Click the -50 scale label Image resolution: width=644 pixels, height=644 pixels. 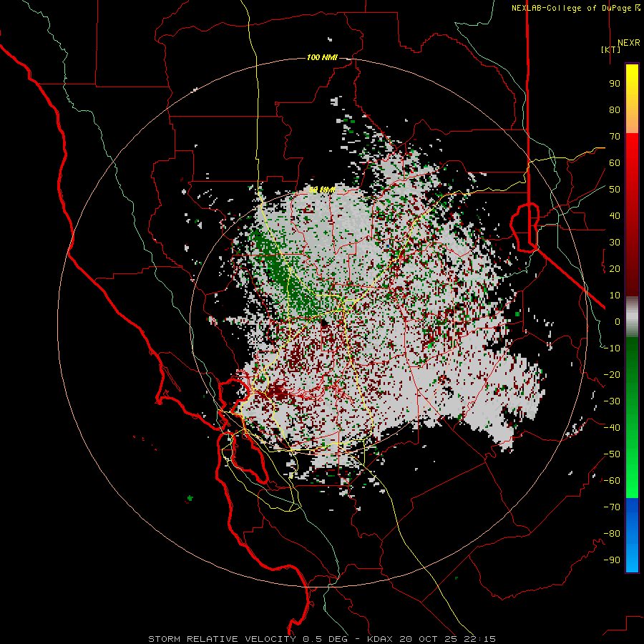click(612, 454)
